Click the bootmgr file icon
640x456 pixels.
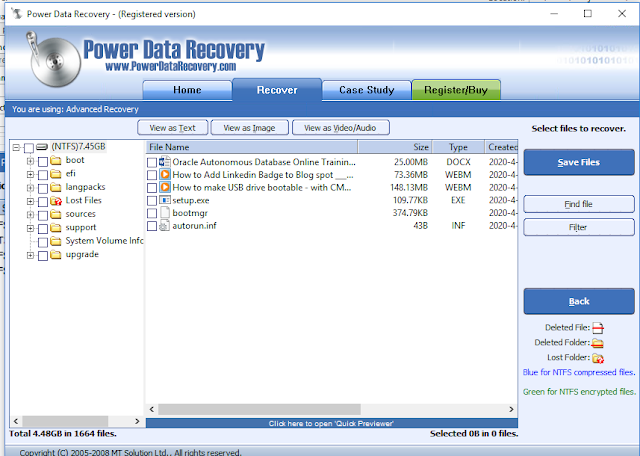point(164,213)
